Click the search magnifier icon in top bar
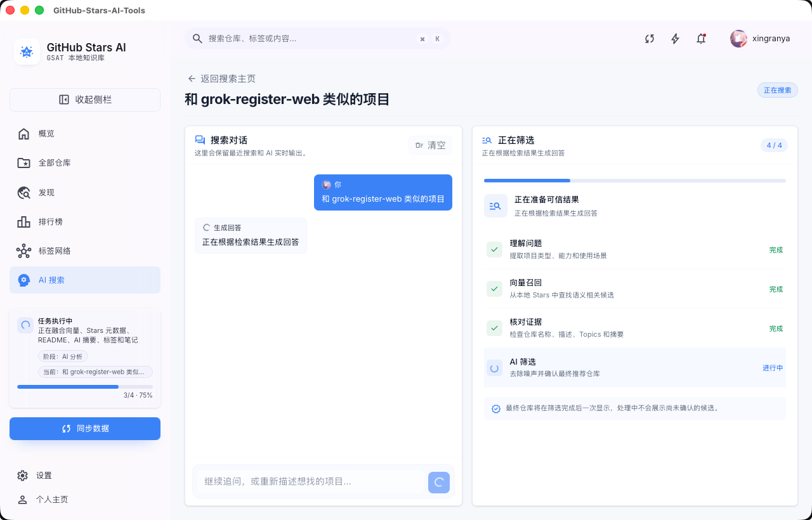812x520 pixels. click(x=198, y=39)
